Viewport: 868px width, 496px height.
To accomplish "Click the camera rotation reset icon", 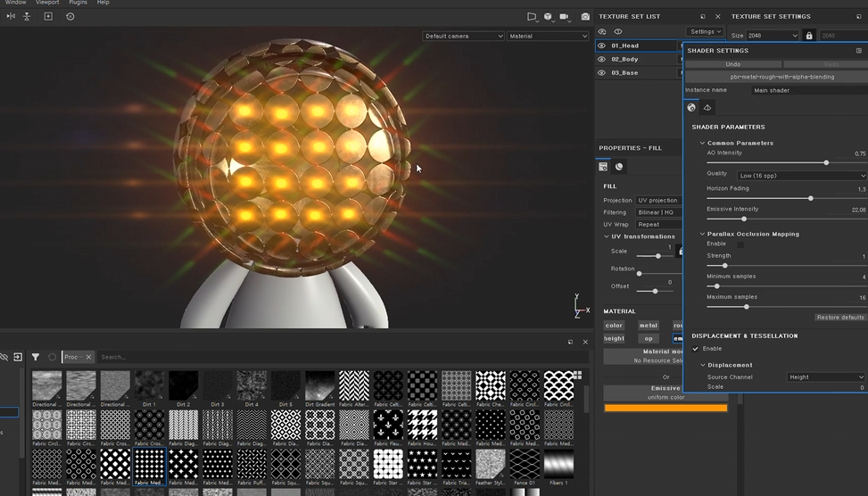I will (70, 17).
